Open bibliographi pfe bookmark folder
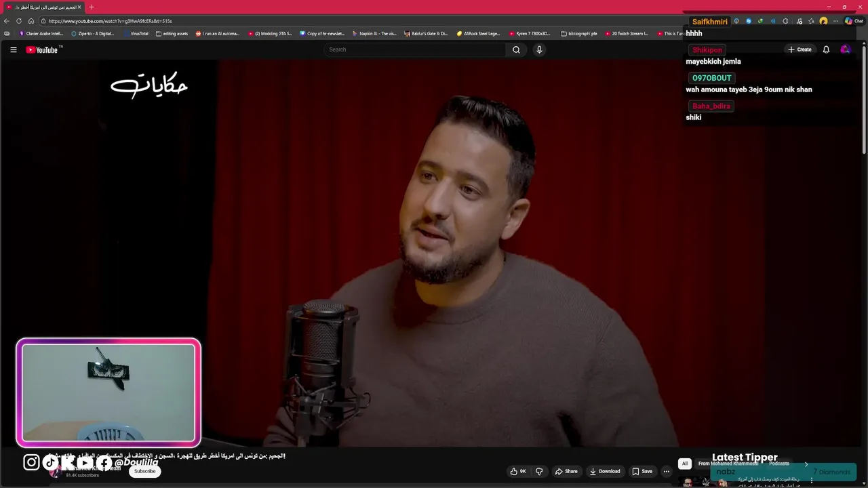 (x=579, y=33)
